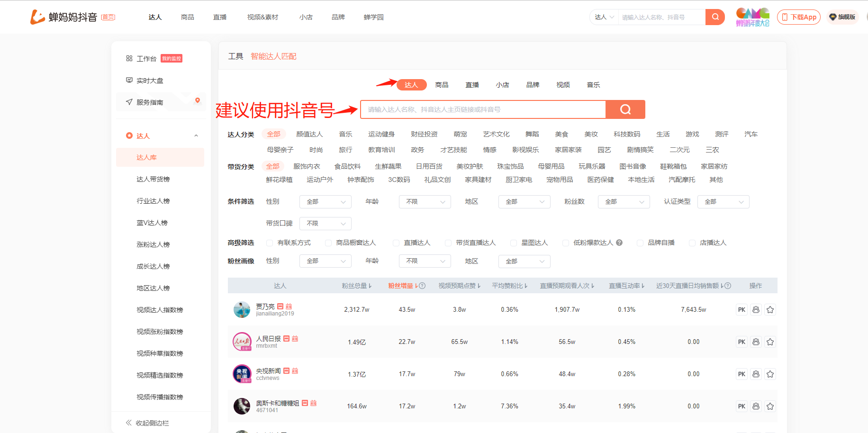The height and width of the screenshot is (433, 868).
Task: Click the orange top search button
Action: pos(715,17)
